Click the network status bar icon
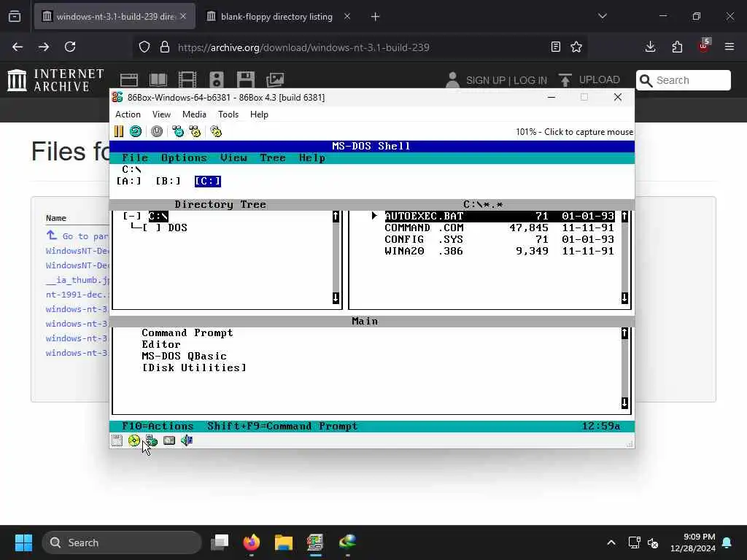 point(152,440)
